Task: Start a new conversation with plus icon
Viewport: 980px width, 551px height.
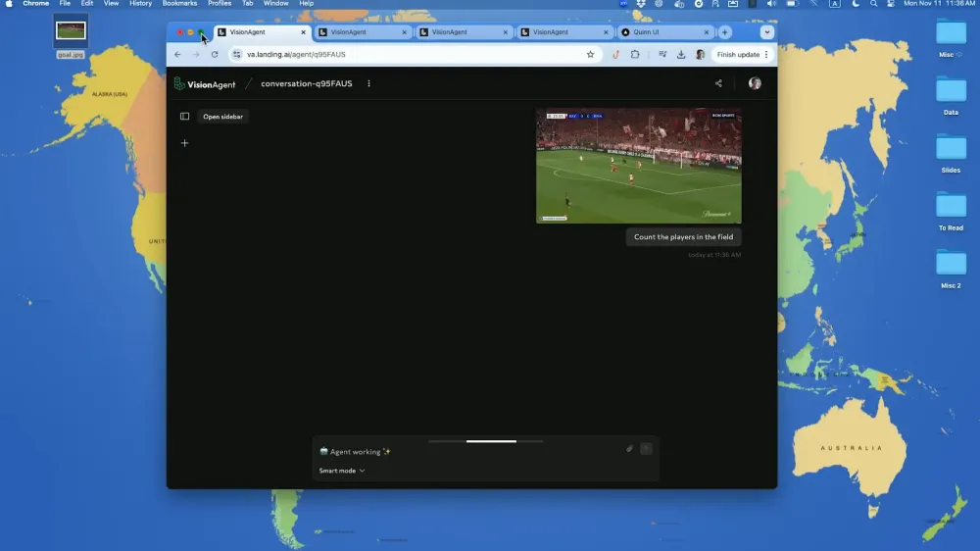Action: (x=184, y=143)
